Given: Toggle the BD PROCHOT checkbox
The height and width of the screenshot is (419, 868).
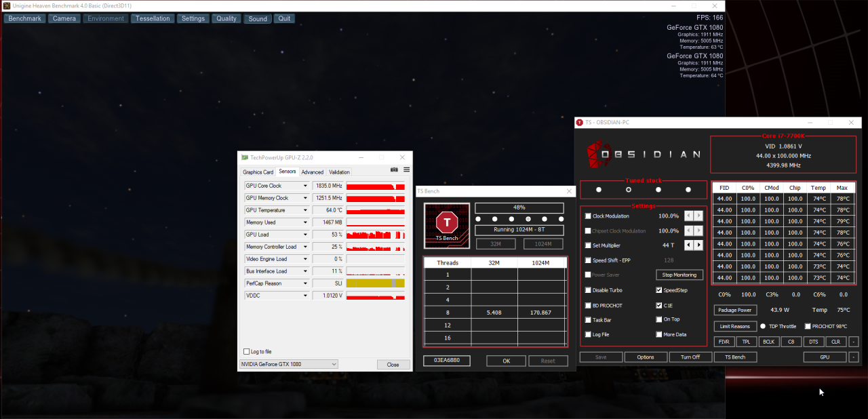Looking at the screenshot, I should 588,305.
